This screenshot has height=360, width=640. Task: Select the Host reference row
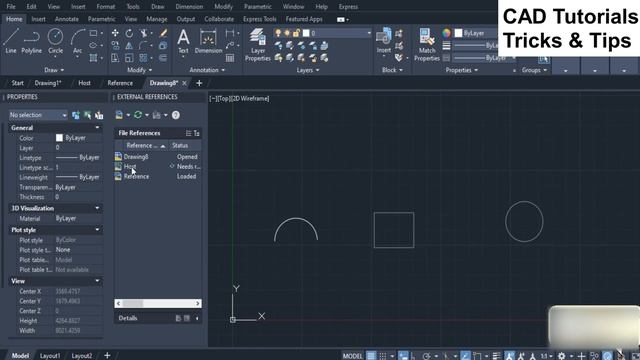point(158,167)
